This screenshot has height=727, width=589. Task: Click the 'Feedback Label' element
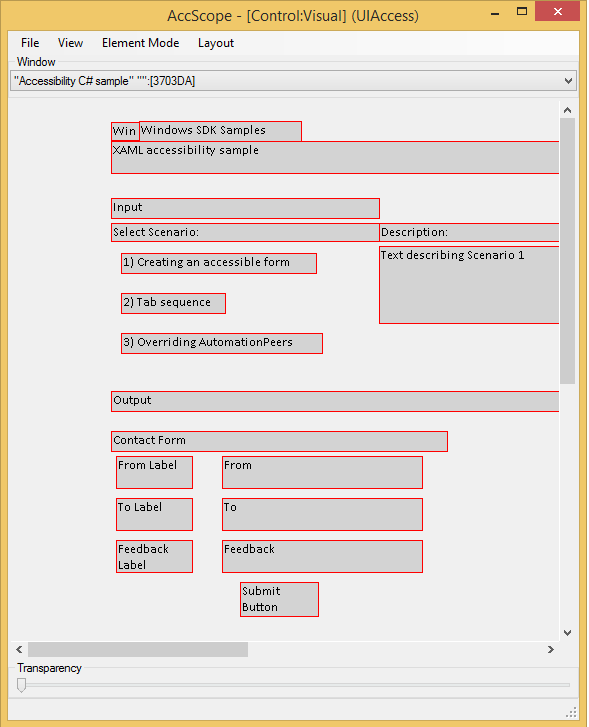154,556
